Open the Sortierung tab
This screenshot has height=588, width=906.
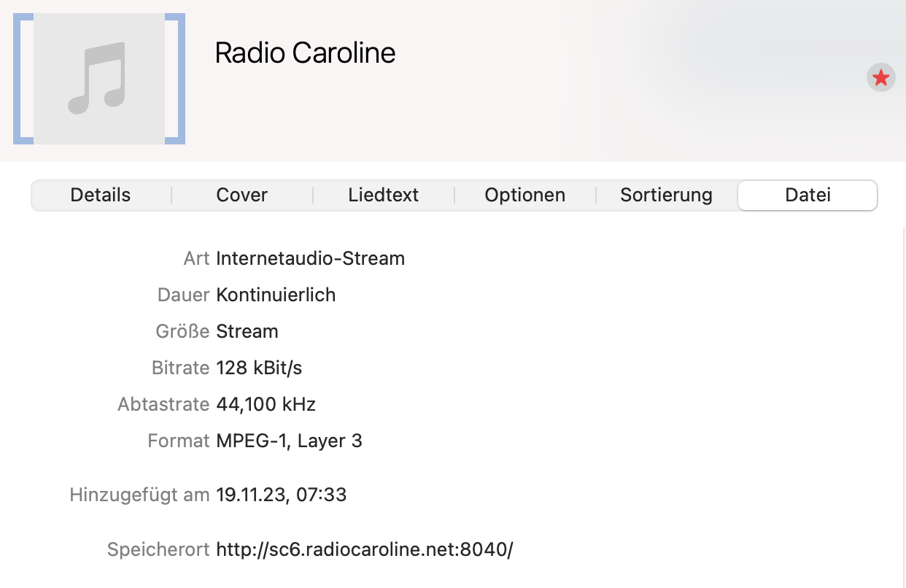click(x=667, y=196)
